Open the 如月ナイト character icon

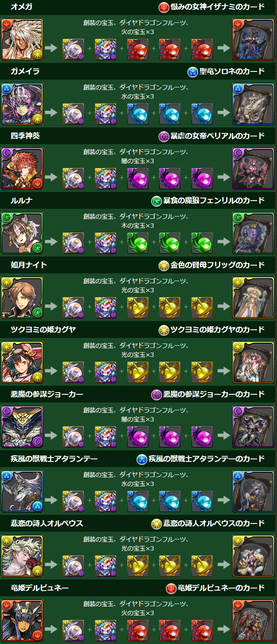(22, 298)
